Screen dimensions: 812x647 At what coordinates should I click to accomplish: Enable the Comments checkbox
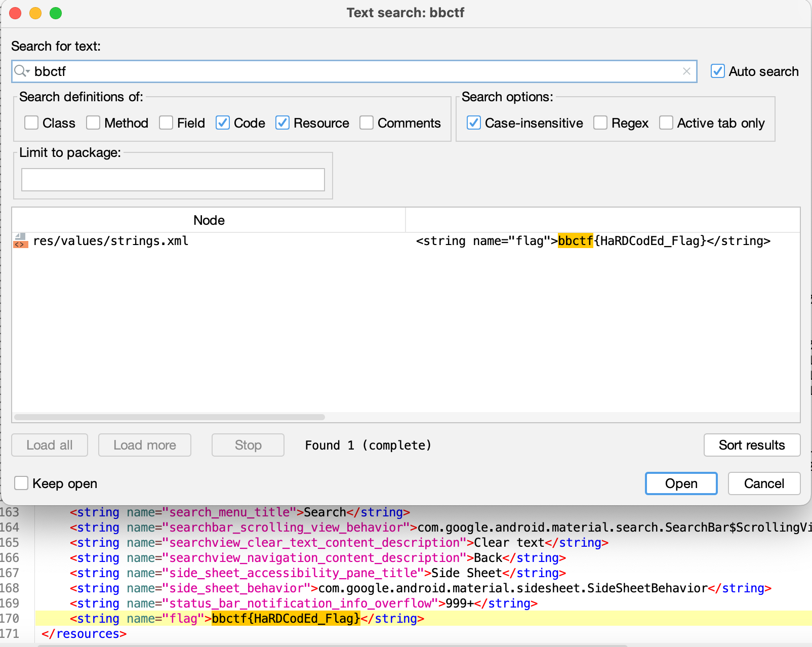pos(367,123)
